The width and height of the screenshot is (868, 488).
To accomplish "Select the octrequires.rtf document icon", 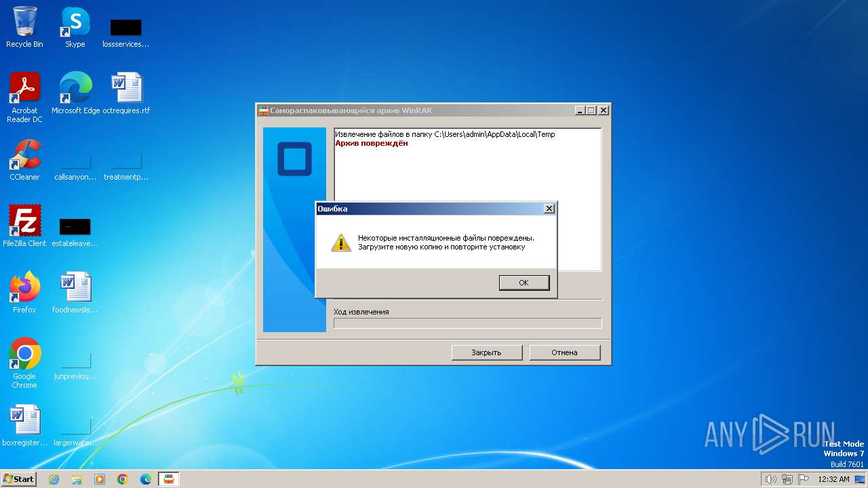I will click(x=126, y=94).
